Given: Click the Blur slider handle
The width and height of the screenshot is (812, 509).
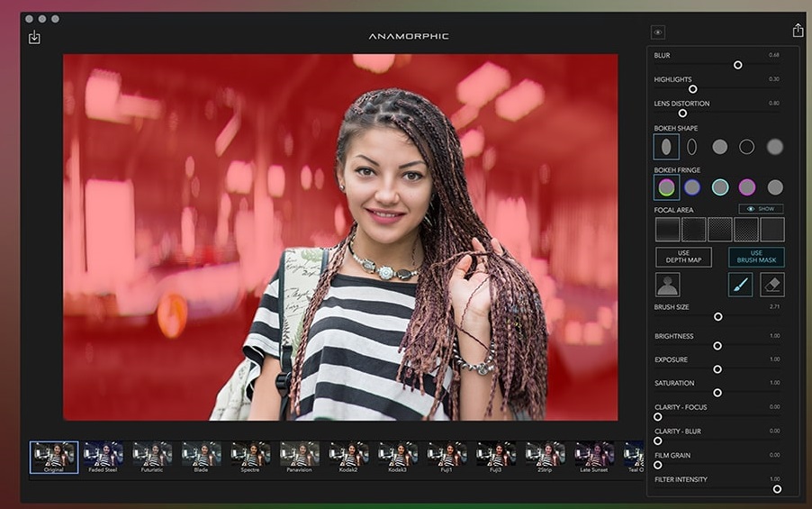Looking at the screenshot, I should (737, 65).
